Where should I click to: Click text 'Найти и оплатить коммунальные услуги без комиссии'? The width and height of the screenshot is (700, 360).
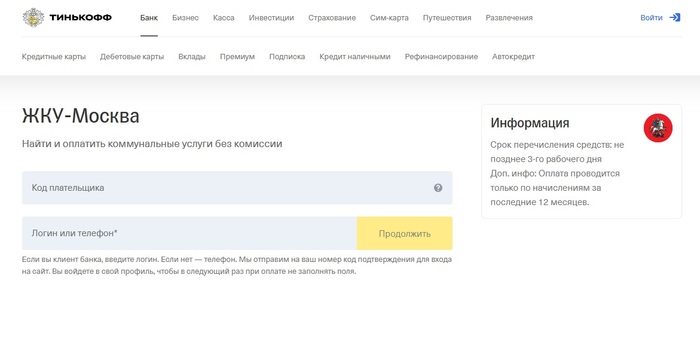(x=152, y=144)
